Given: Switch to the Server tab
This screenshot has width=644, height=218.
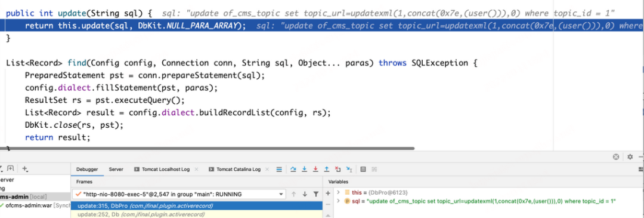Looking at the screenshot, I should tap(116, 170).
